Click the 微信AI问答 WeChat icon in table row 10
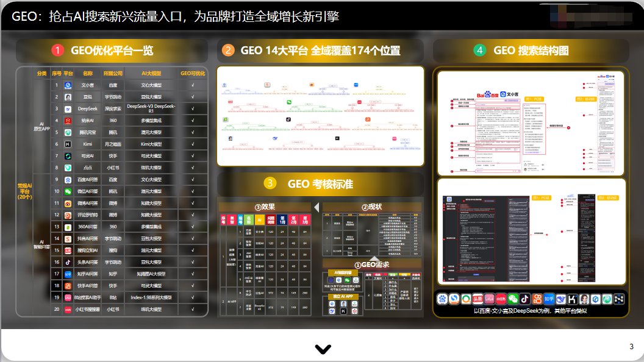The image size is (644, 362). tap(68, 192)
